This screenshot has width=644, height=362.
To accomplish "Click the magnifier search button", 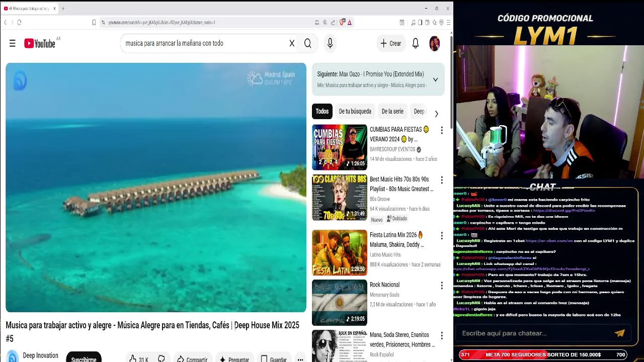I will [x=308, y=43].
